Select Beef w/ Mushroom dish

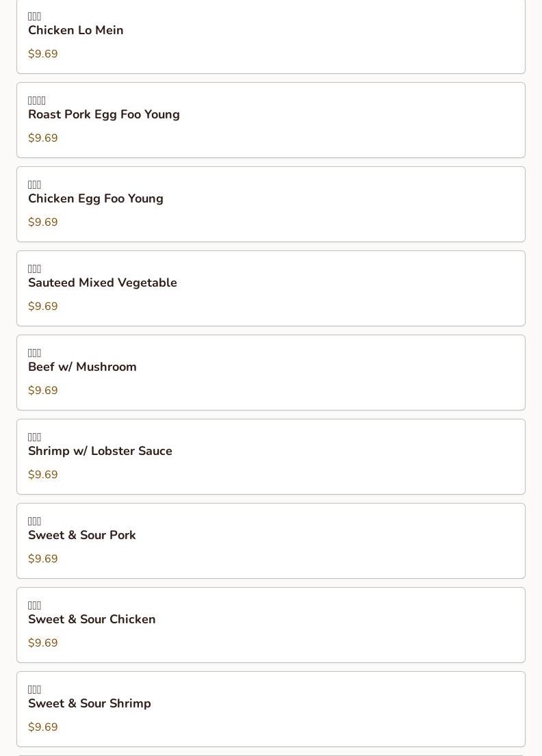[x=270, y=373]
